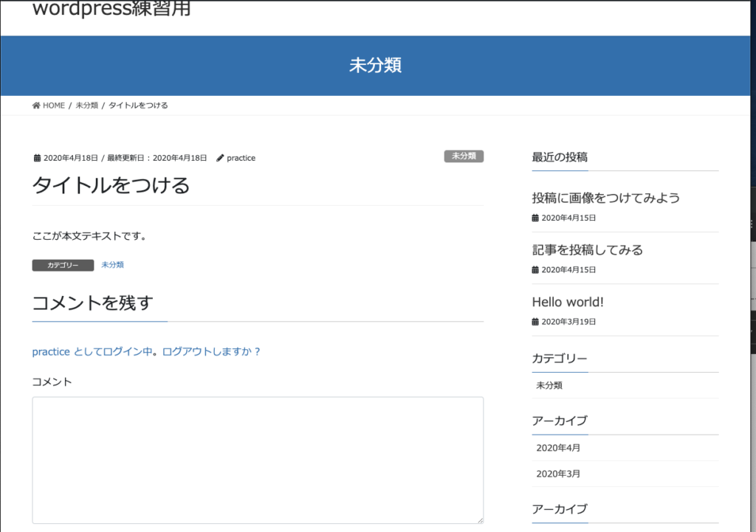
Task: Open recent post 投稿に画像をつけてみよう
Action: [605, 198]
